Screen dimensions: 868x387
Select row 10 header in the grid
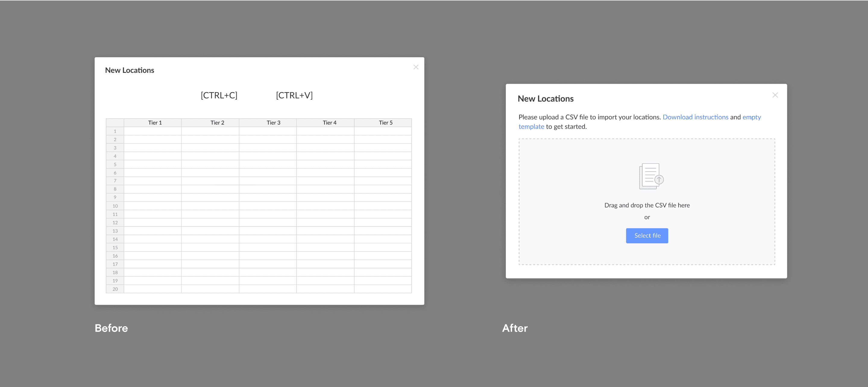pos(115,206)
